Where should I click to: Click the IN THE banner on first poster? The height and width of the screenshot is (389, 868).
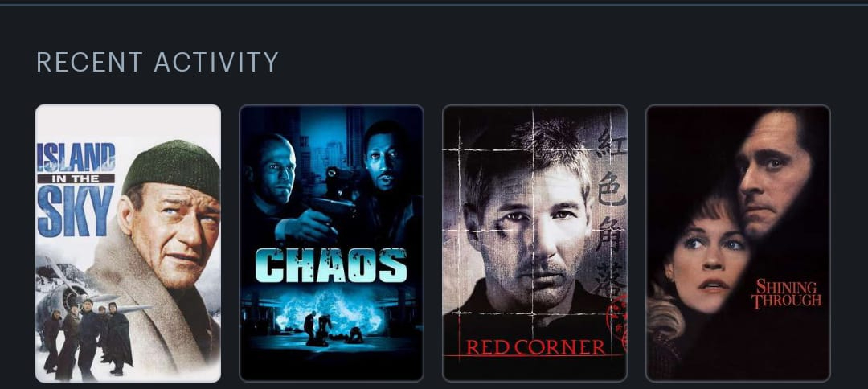[76, 178]
